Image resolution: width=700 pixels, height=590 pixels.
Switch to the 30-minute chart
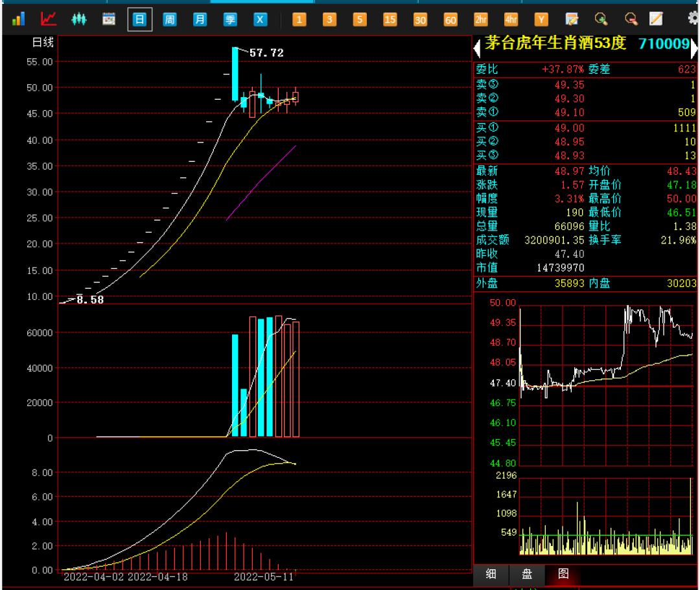[x=420, y=19]
